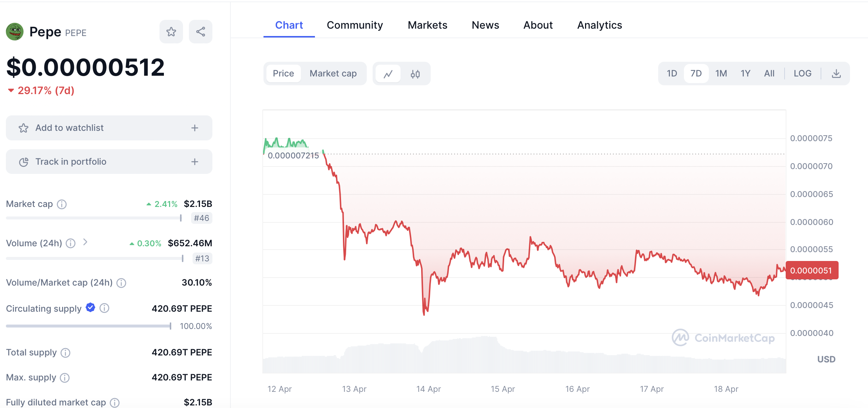This screenshot has height=408, width=868.
Task: Click the star favorite icon beside Pepe
Action: coord(171,32)
